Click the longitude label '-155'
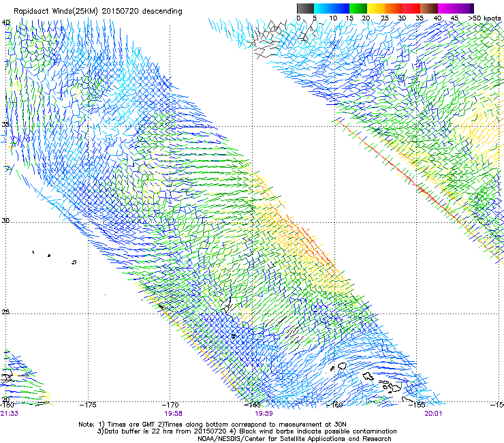Image resolution: width=504 pixels, height=443 pixels. tap(417, 405)
